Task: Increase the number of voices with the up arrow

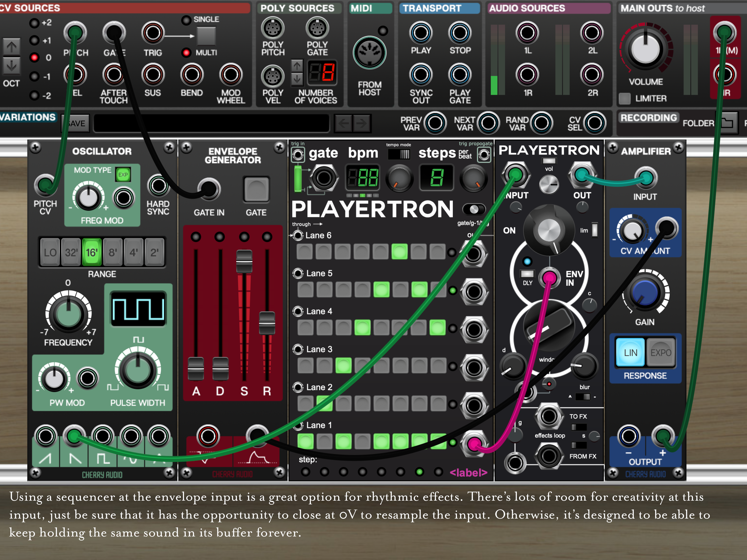Action: 297,66
